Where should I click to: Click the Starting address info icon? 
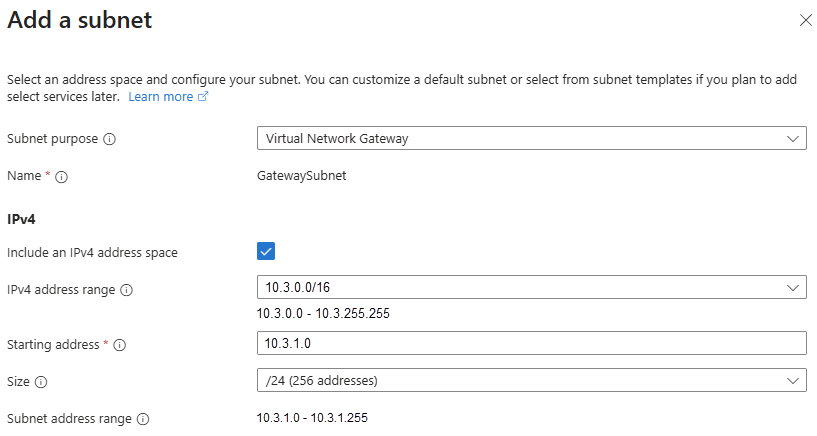click(119, 345)
